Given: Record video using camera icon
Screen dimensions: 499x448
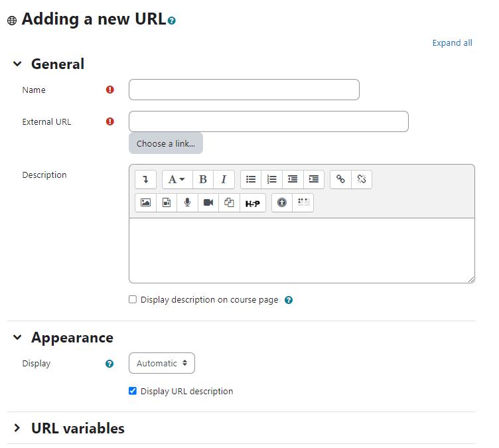Looking at the screenshot, I should click(208, 202).
